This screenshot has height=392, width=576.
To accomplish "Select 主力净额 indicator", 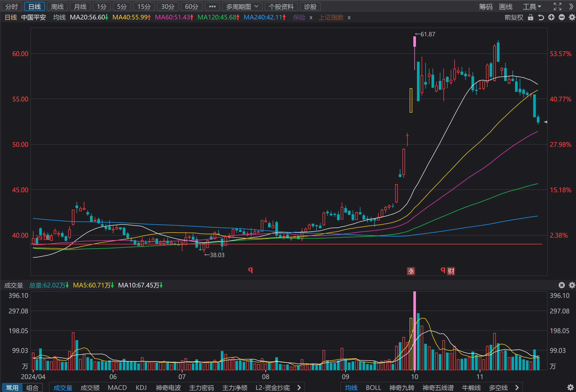I will (x=235, y=388).
